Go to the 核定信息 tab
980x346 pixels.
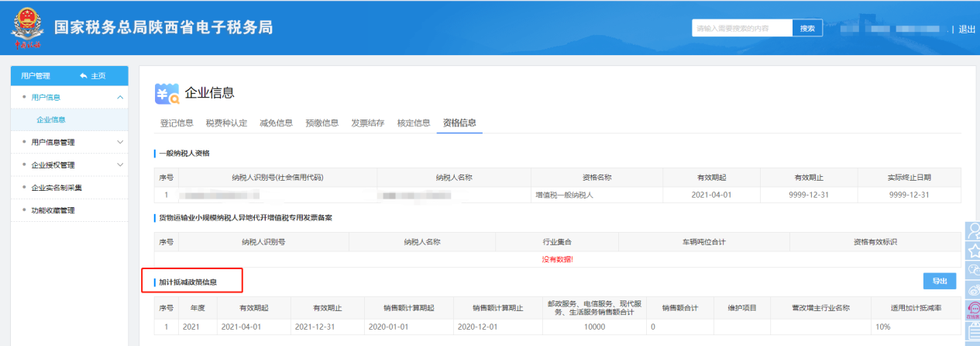click(x=413, y=123)
